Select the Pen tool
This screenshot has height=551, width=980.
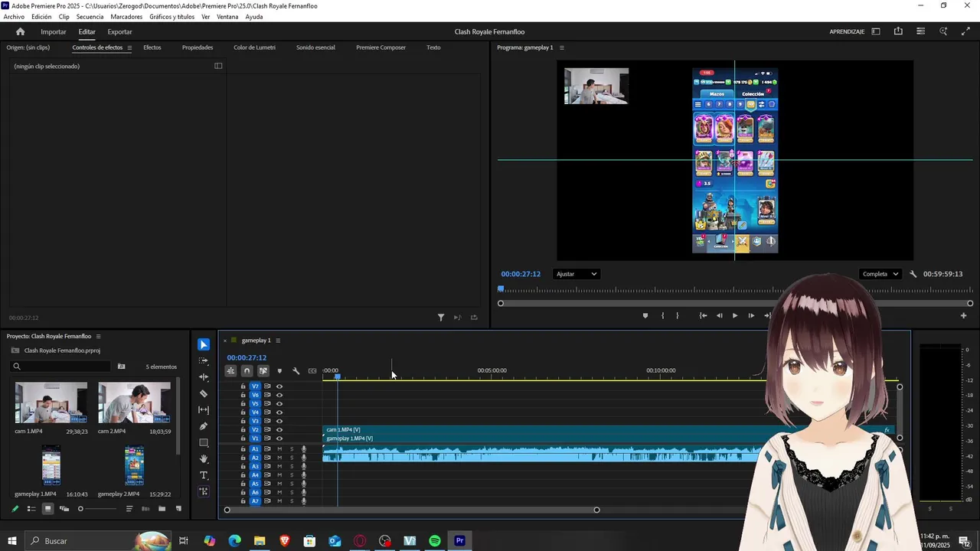tap(204, 426)
